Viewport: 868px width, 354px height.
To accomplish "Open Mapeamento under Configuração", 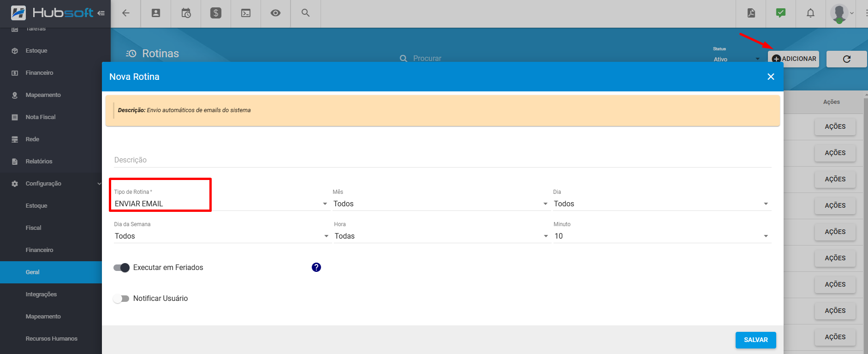I will pos(43,317).
